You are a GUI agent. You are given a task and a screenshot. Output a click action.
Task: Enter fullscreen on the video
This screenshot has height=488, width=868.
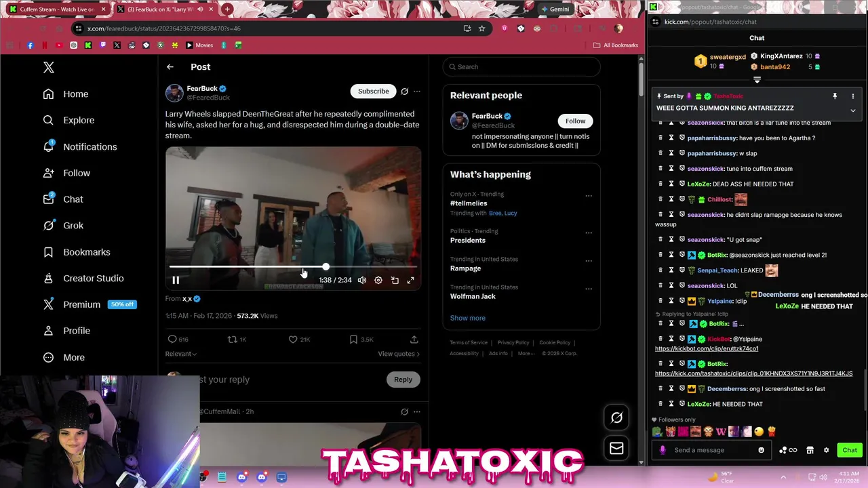pos(411,280)
